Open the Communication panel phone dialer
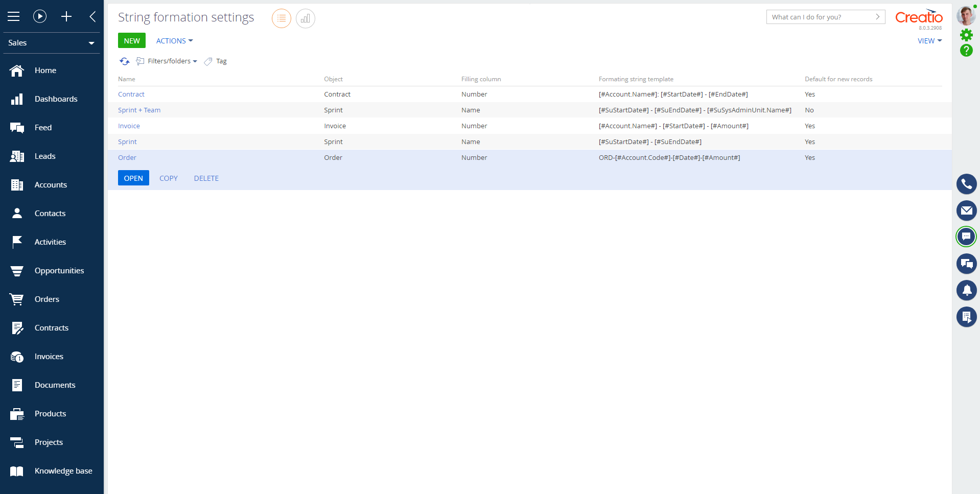Screen dimensions: 980x494 click(x=967, y=184)
